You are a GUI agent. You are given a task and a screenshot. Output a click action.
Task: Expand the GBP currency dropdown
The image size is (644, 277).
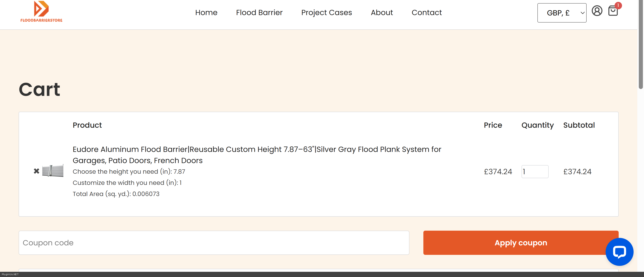pos(561,13)
